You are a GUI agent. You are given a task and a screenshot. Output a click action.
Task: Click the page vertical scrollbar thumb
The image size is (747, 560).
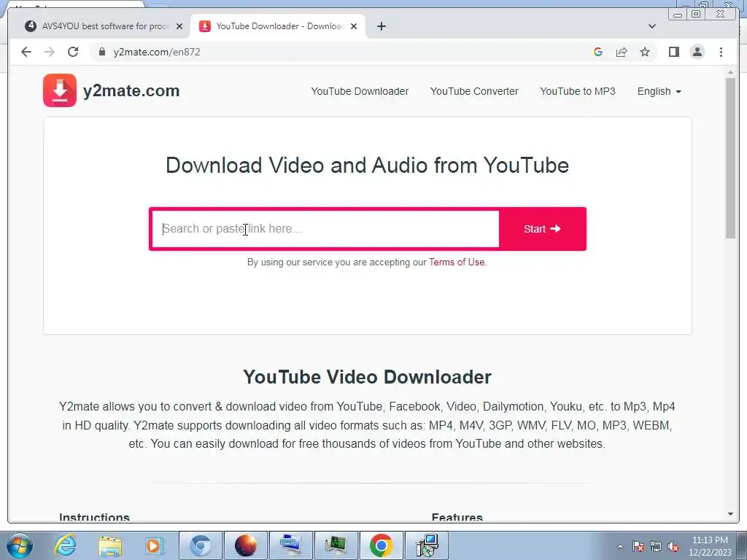[x=730, y=157]
